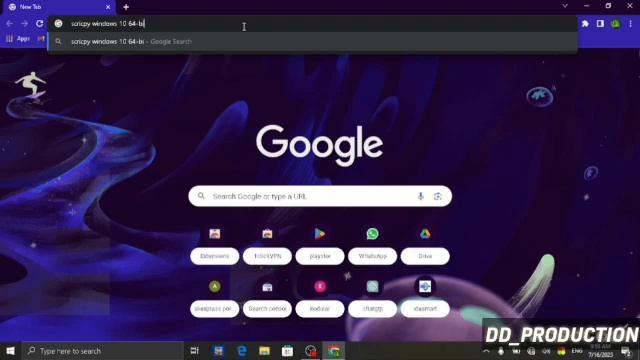This screenshot has height=360, width=640.
Task: Open the Windows Start menu
Action: (x=10, y=351)
